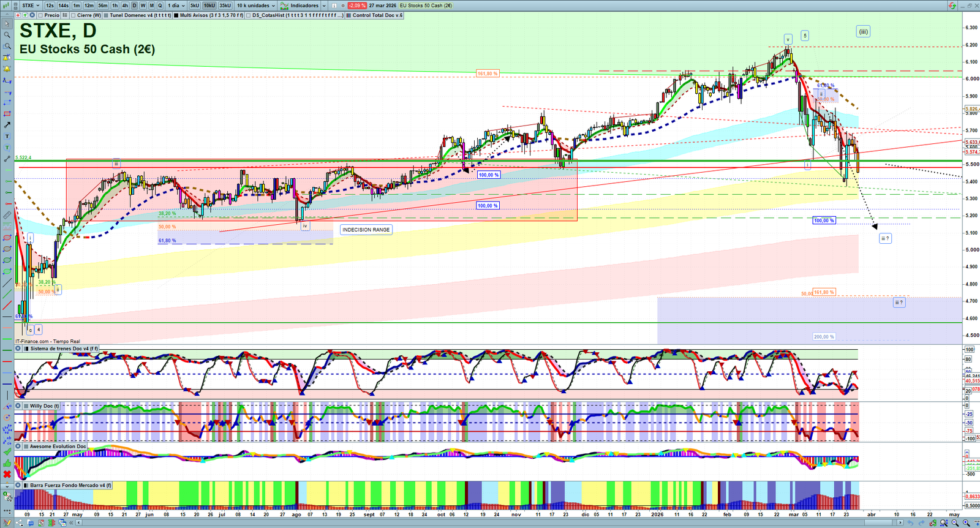
Task: Select the W weekly timeframe tab
Action: [x=143, y=6]
